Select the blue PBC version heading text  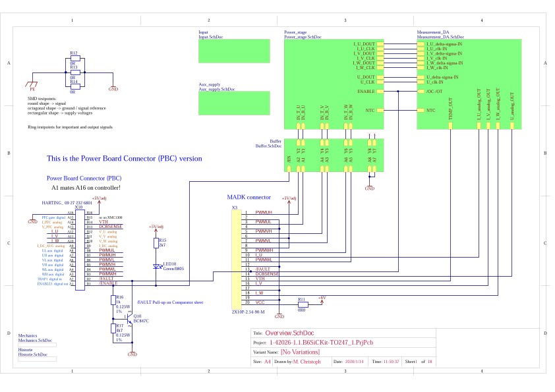125,159
